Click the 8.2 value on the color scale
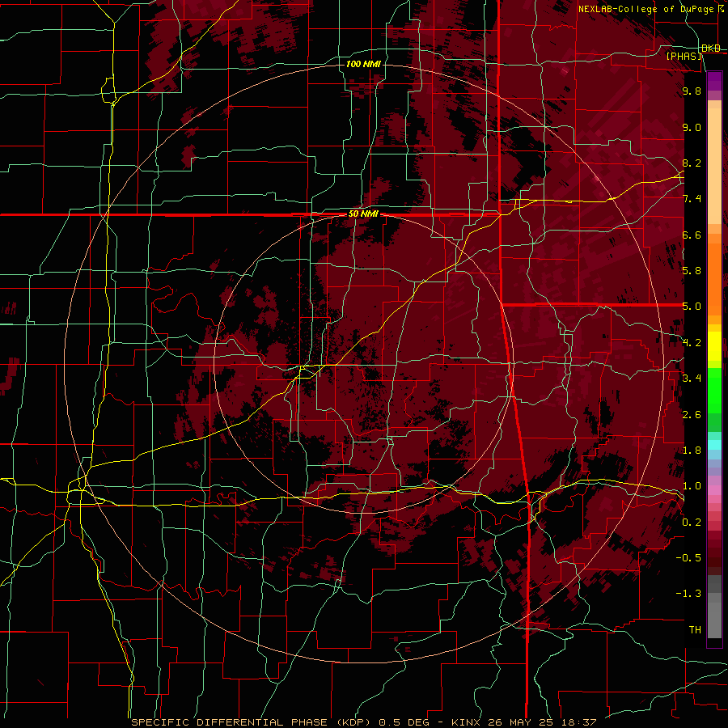This screenshot has width=728, height=728. coord(692,163)
